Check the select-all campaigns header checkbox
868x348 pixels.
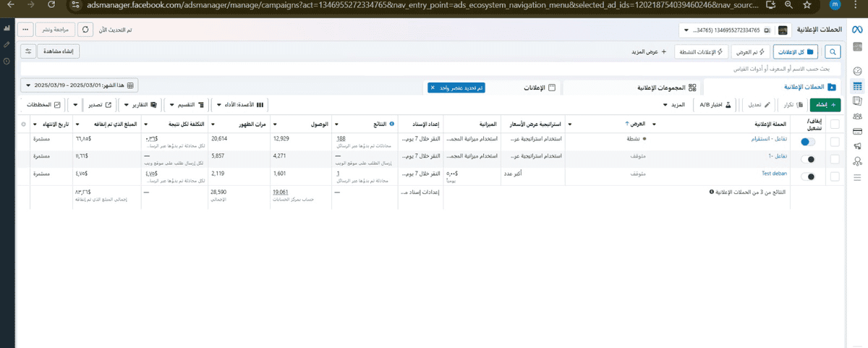(835, 124)
